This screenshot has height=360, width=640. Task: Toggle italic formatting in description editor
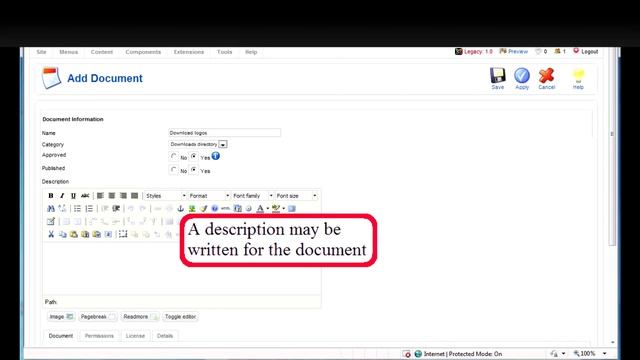[x=62, y=196]
